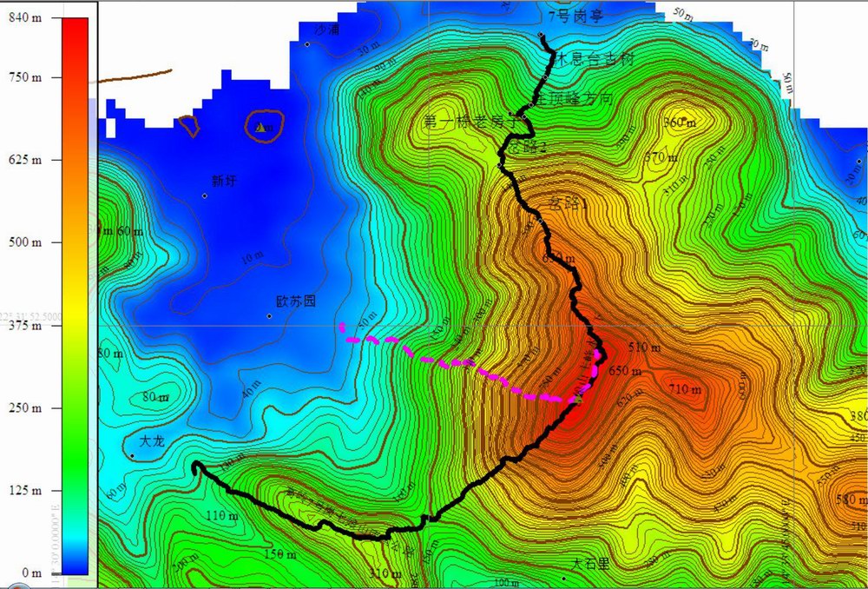Click the 岔路1 junction label
868x589 pixels.
coord(568,203)
